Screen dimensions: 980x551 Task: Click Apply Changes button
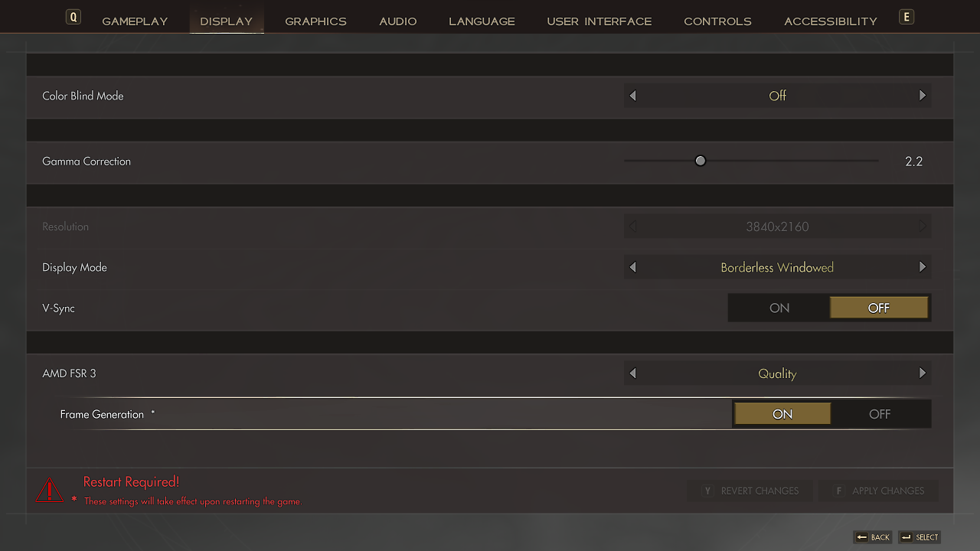pos(878,491)
